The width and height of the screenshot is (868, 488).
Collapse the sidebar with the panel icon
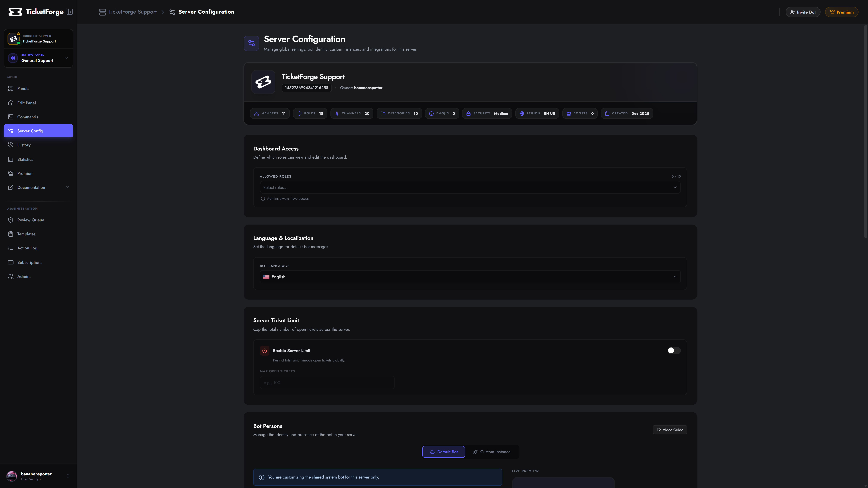(x=70, y=12)
